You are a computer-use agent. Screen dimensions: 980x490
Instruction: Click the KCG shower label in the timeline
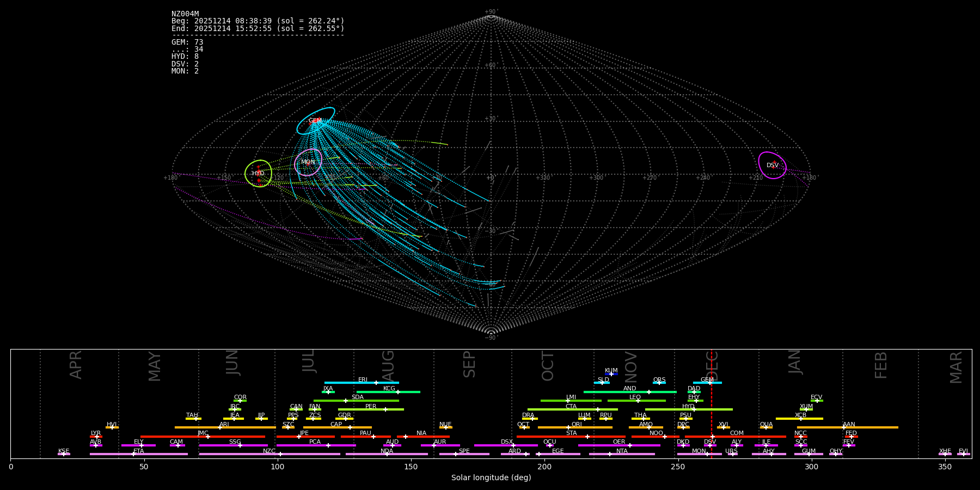[x=389, y=389]
